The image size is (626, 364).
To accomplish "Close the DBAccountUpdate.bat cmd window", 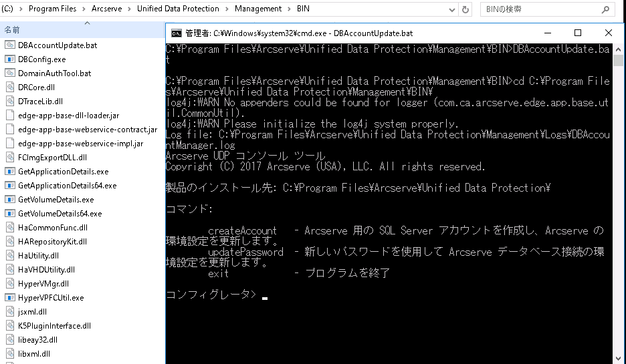I will (609, 33).
